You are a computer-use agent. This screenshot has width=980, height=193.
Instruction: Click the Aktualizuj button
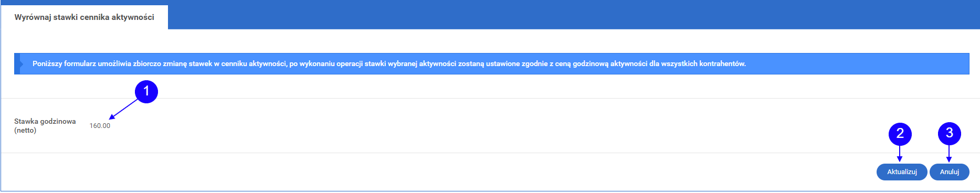click(902, 172)
